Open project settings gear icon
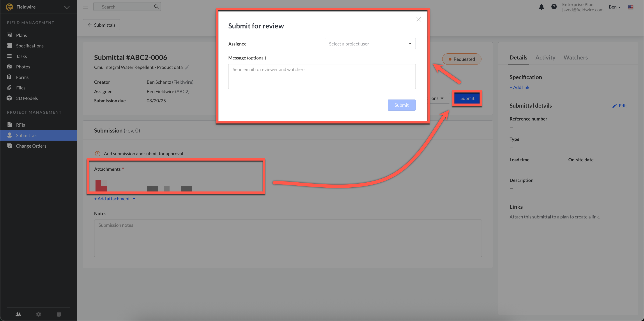Image resolution: width=644 pixels, height=321 pixels. pos(39,314)
